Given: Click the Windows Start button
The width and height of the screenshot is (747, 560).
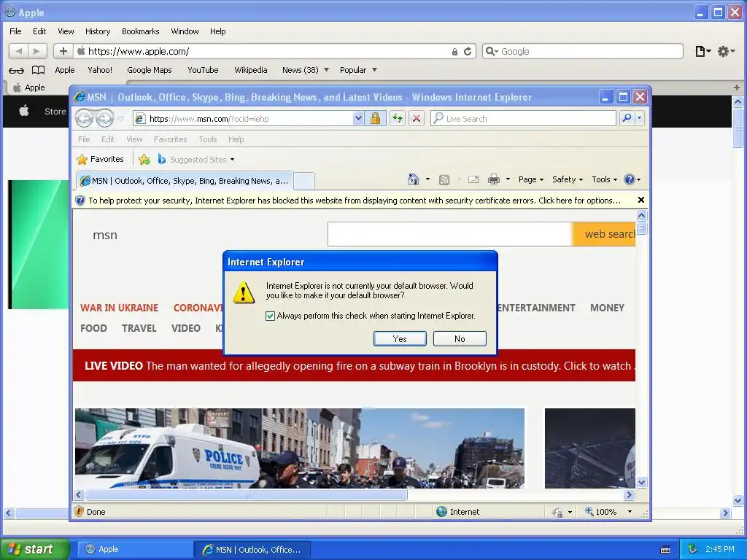Looking at the screenshot, I should (35, 549).
